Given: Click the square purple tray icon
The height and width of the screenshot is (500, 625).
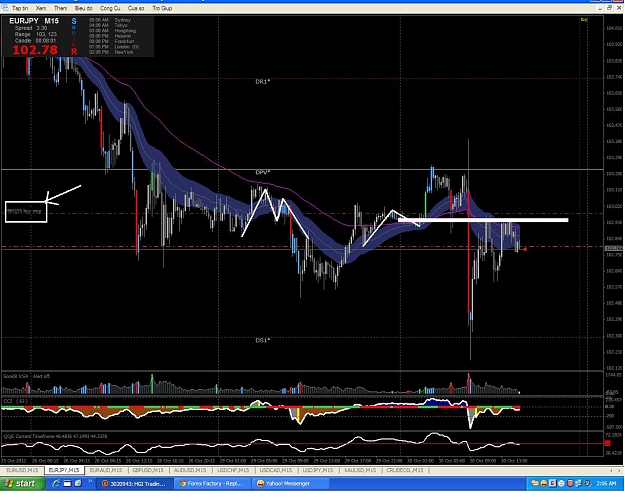Looking at the screenshot, I should coord(553,483).
